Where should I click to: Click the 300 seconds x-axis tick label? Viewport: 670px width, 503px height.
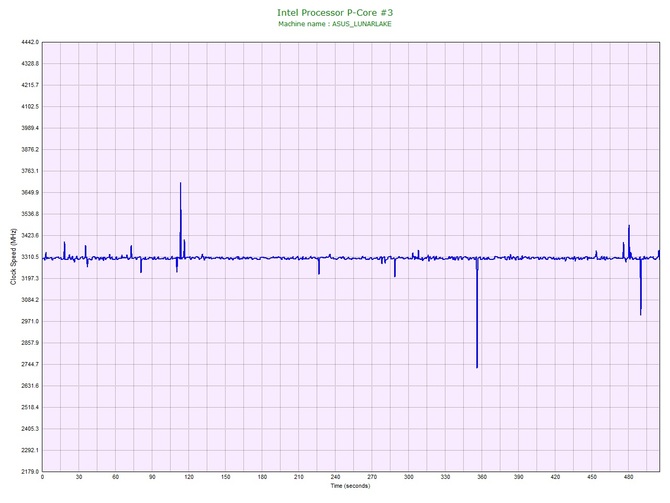click(409, 477)
